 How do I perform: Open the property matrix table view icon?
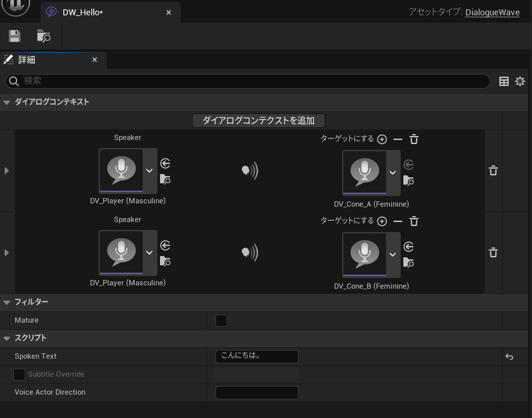click(504, 81)
